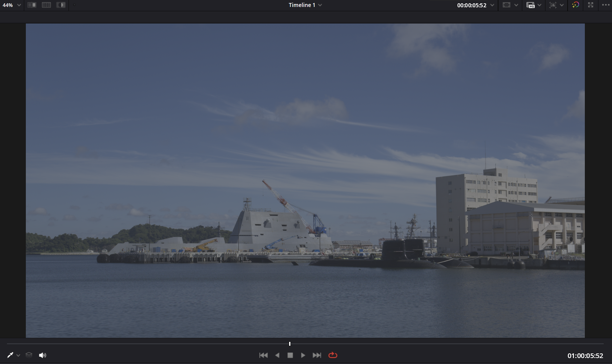Toggle the split screen grid icon
The width and height of the screenshot is (612, 364).
click(46, 5)
